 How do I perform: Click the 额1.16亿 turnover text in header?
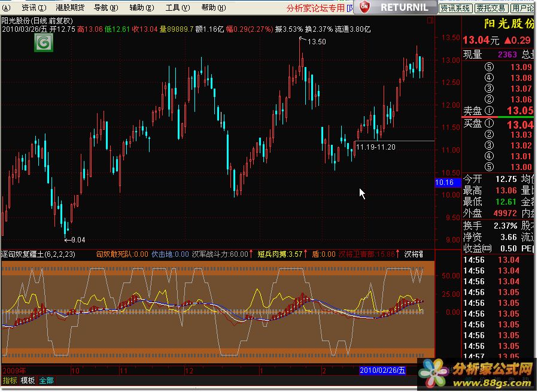[x=209, y=29]
